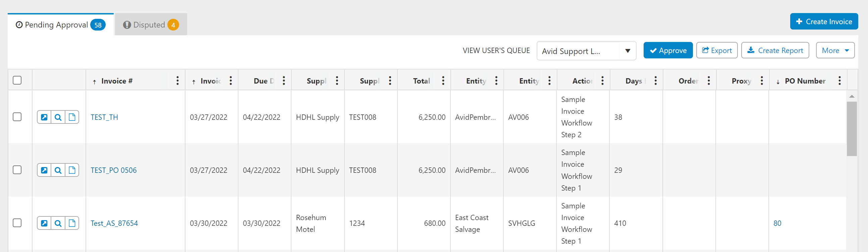Click the Export button
The width and height of the screenshot is (868, 252).
[717, 51]
